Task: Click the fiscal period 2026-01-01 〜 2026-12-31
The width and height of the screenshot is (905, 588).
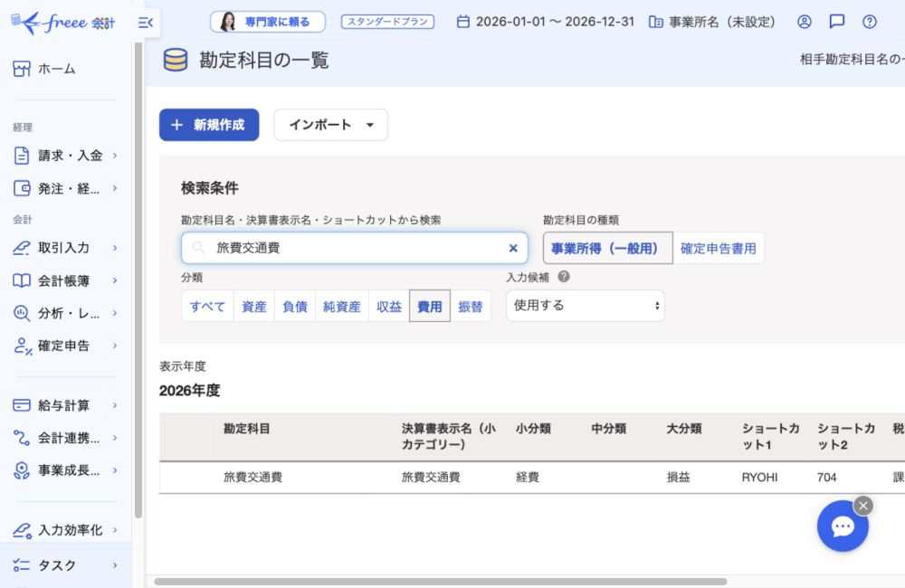Action: [x=556, y=22]
